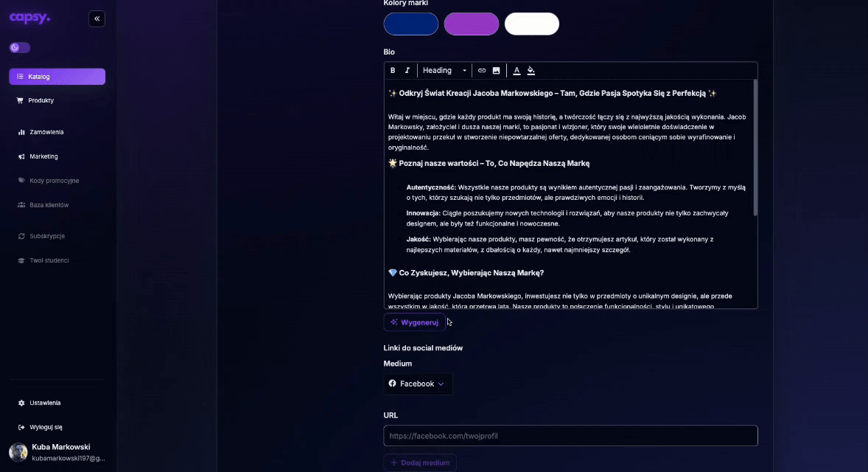The image size is (868, 472).
Task: Navigate to Marketing section
Action: tap(43, 156)
